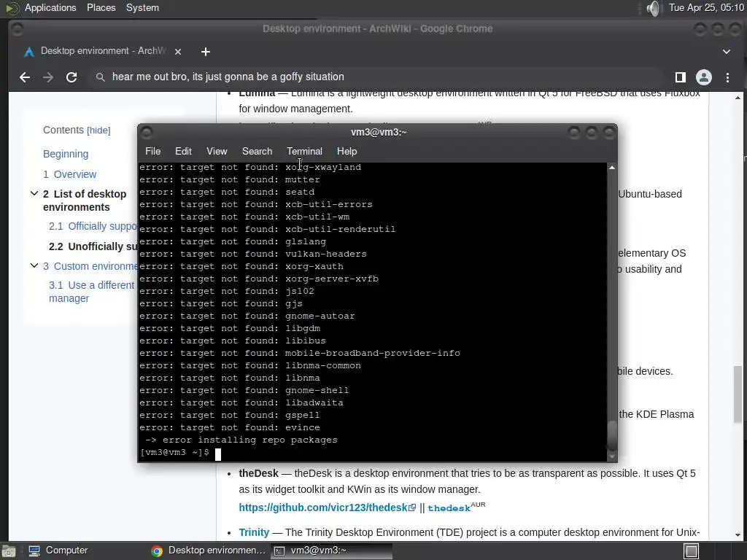Open 3.1 Use a different manager link
Viewport: 747px width, 560px height.
[91, 292]
